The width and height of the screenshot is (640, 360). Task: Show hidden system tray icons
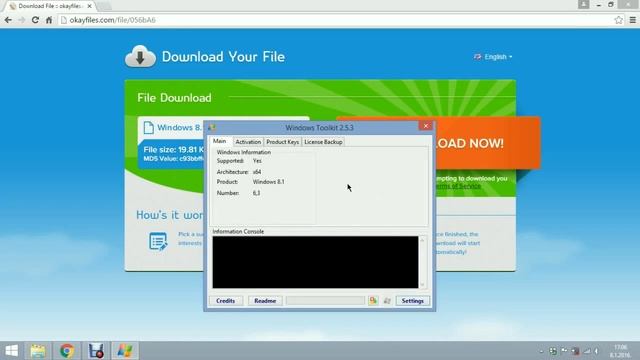[x=541, y=351]
